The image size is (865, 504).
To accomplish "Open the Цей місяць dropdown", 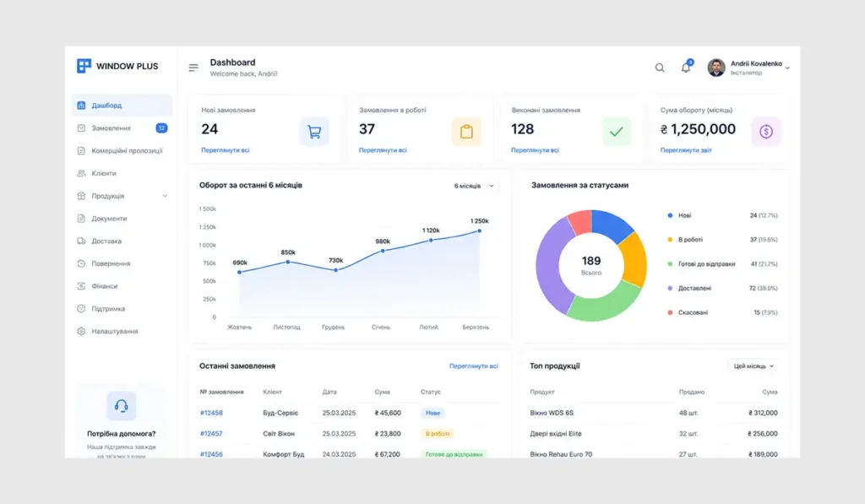I will [x=753, y=366].
